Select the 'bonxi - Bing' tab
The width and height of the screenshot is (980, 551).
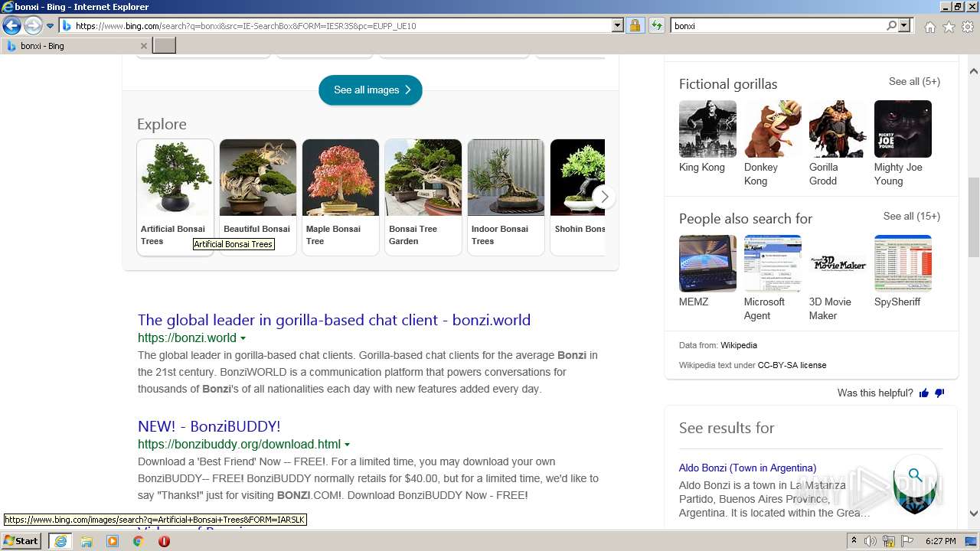pyautogui.click(x=77, y=46)
